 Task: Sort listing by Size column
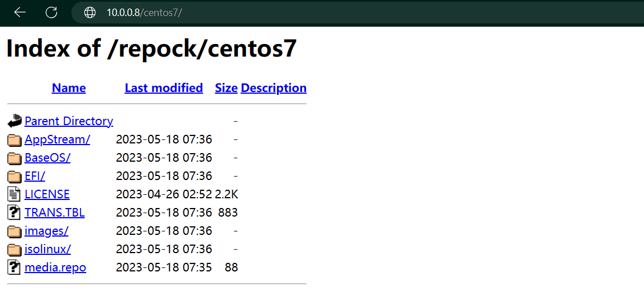pyautogui.click(x=226, y=88)
